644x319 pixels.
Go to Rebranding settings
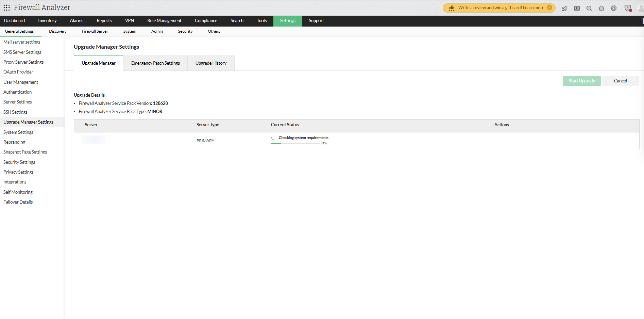pos(14,142)
